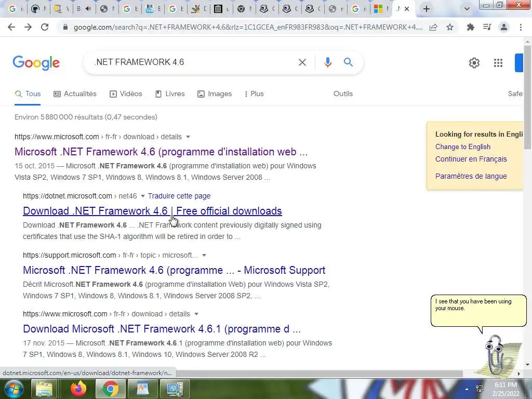Open Microsoft .NET Framework 4.6 web installer result
The height and width of the screenshot is (399, 532).
point(161,152)
